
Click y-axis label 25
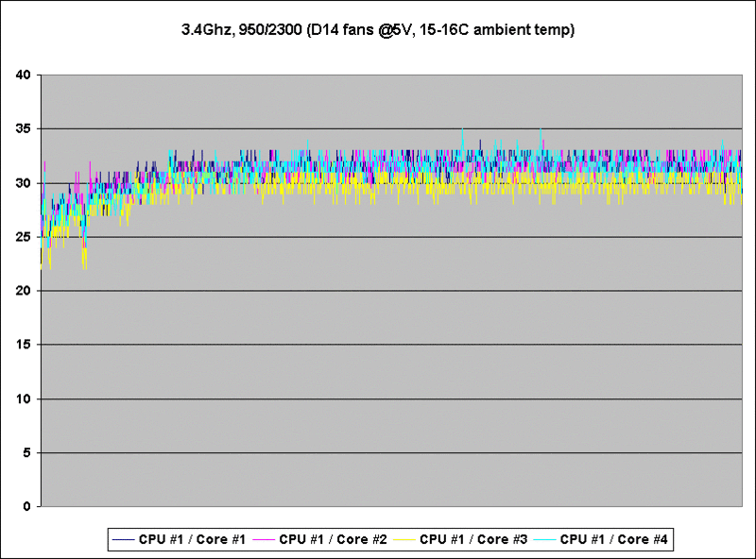tap(23, 237)
